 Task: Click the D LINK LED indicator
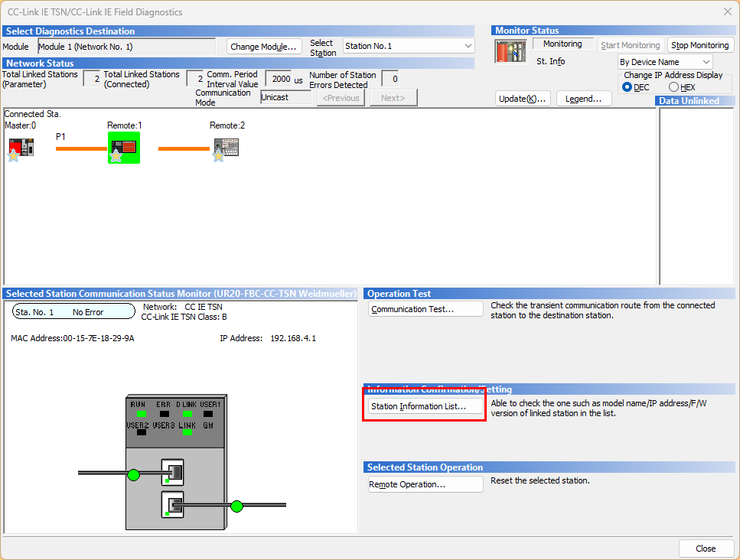point(187,414)
